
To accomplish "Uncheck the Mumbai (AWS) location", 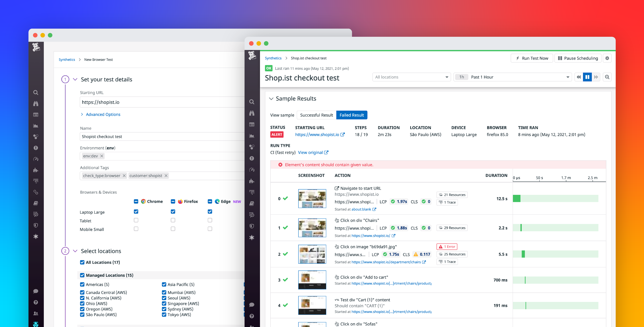I will coord(164,292).
